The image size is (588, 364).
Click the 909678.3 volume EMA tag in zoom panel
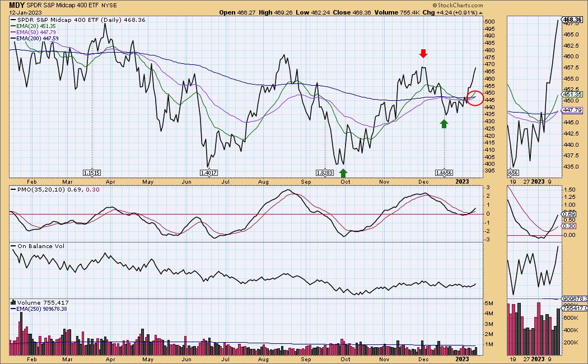coord(575,299)
